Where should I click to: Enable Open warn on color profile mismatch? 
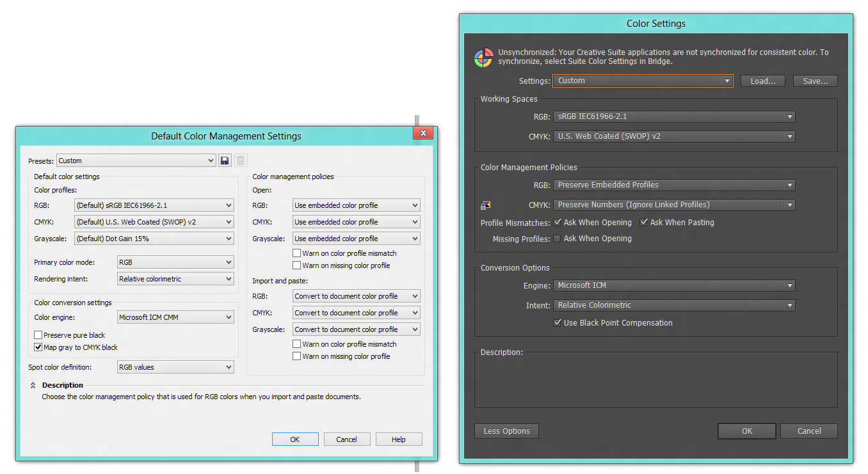pos(297,253)
